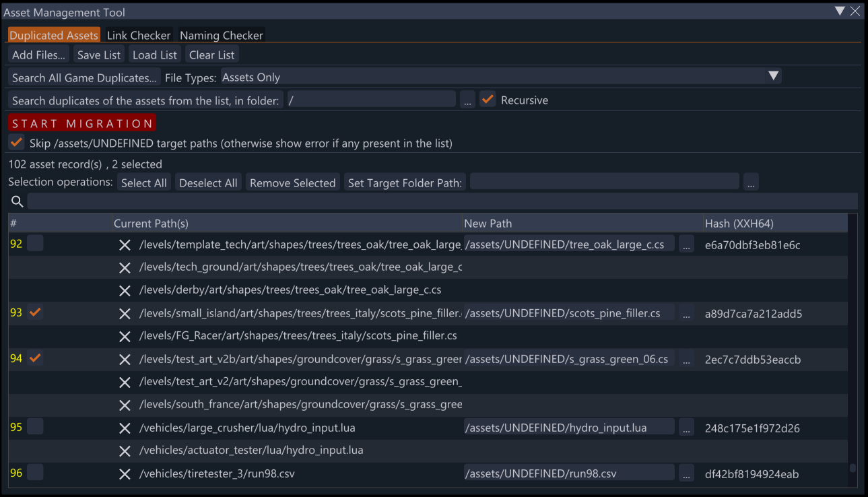Screen dimensions: 868x497
Task: Close the Asset Management Tool window
Action: [855, 11]
